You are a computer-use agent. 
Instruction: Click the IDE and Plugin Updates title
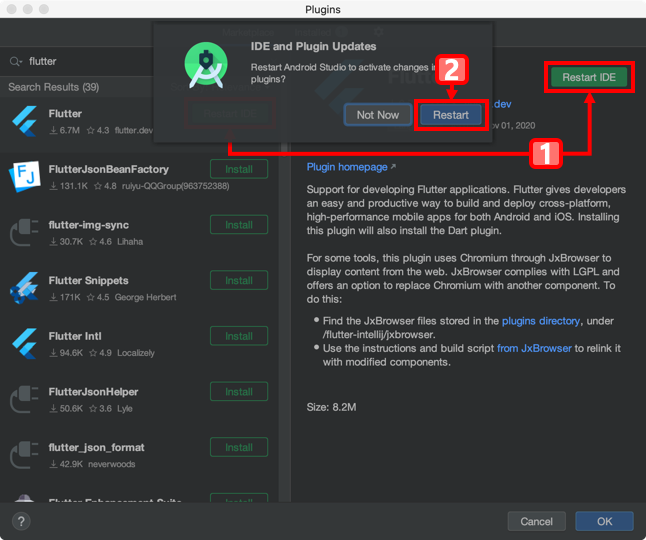pos(313,47)
